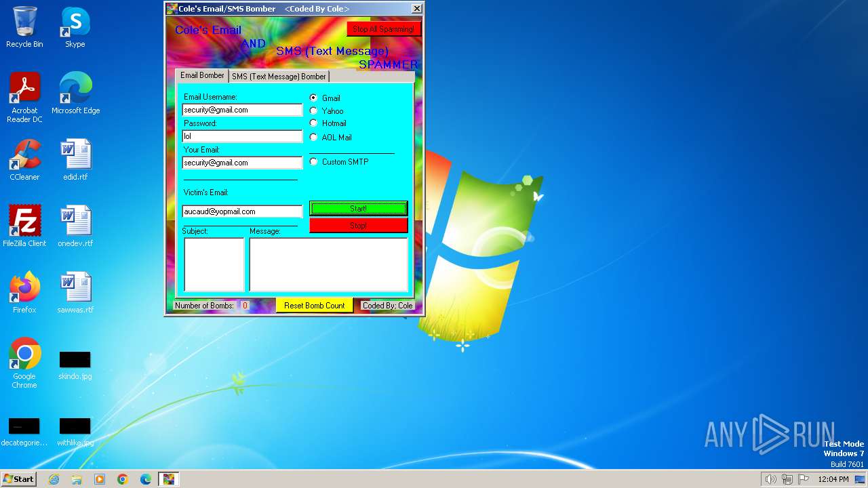Click the app icon in the window title bar
The image size is (868, 488).
pos(172,9)
